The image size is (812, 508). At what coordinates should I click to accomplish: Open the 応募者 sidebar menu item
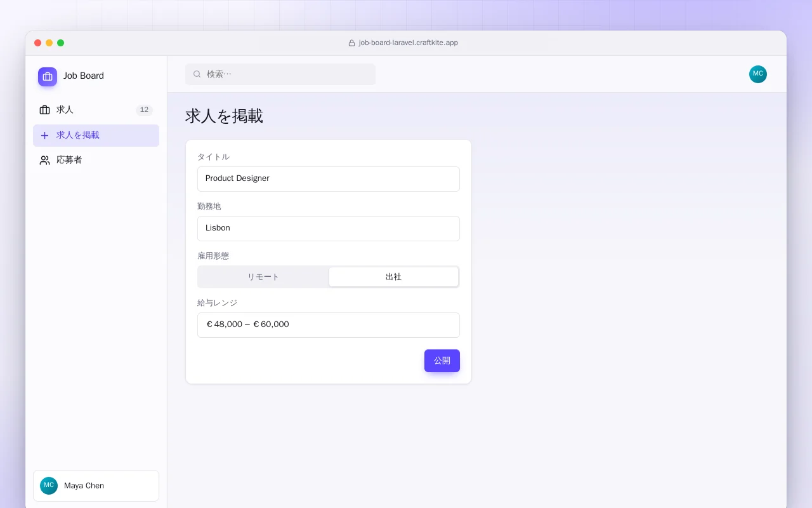(96, 160)
